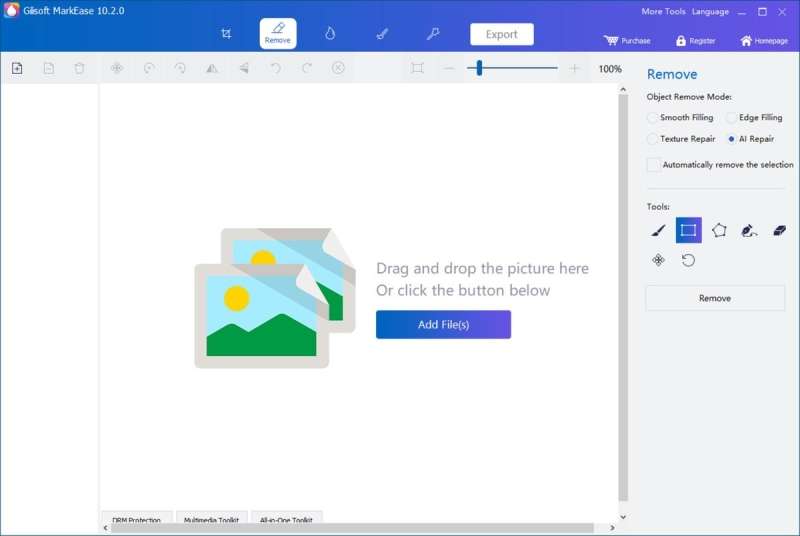Open the water drop watermark tool

(330, 34)
